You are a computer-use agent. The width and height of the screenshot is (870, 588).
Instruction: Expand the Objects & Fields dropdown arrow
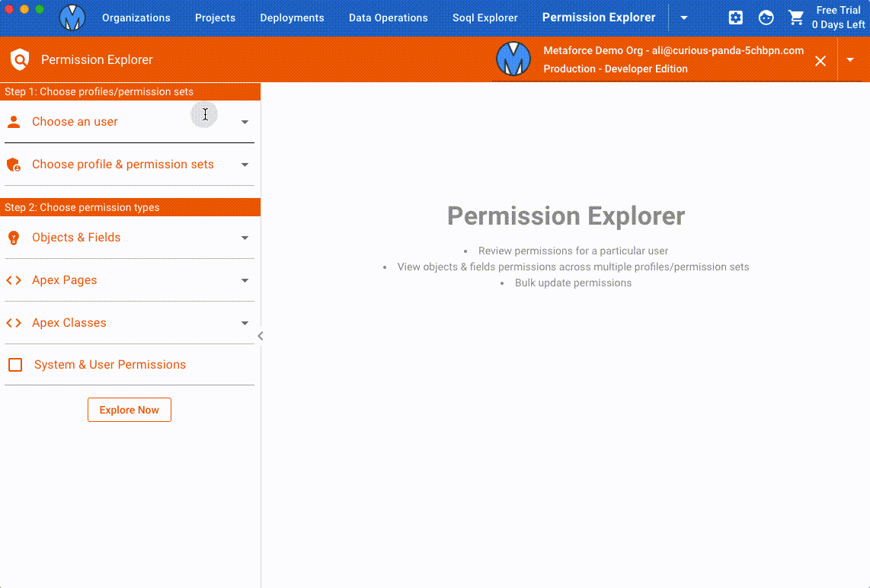[245, 238]
